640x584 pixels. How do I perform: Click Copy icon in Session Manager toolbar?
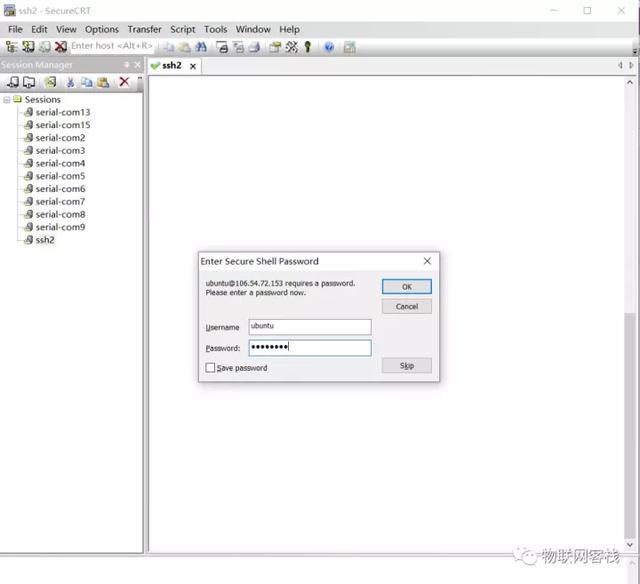[86, 82]
